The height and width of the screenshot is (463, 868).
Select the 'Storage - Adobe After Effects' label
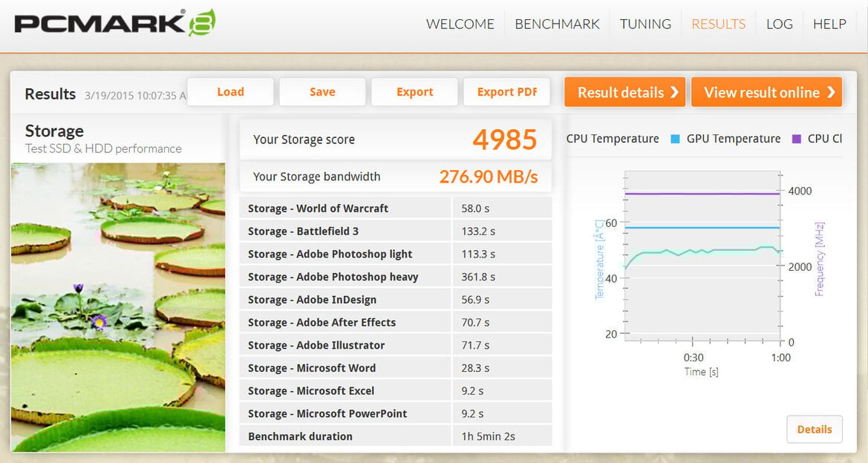[322, 323]
